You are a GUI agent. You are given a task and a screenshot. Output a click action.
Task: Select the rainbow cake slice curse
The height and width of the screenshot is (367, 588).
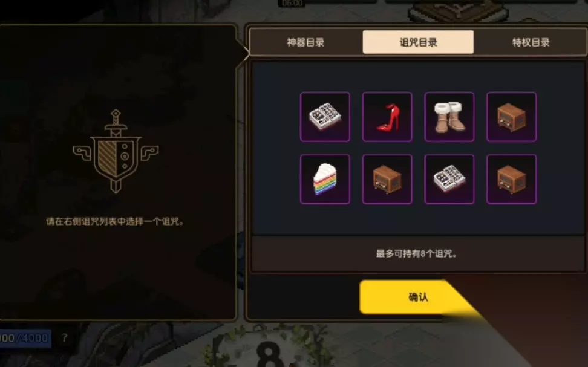click(x=325, y=179)
